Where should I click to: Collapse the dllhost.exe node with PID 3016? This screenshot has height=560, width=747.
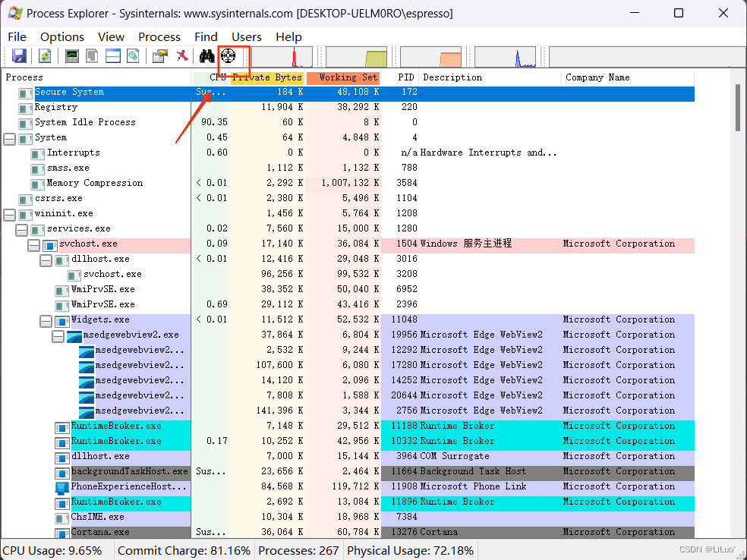click(x=46, y=261)
